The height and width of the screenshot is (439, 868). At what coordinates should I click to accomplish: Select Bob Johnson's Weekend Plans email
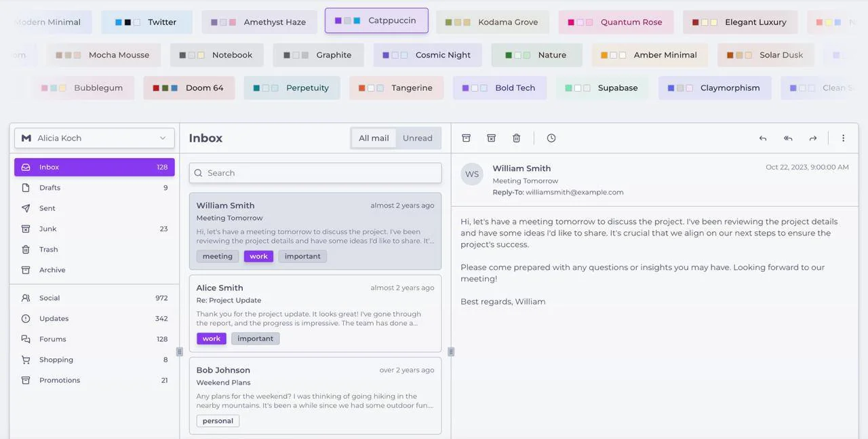pyautogui.click(x=315, y=395)
